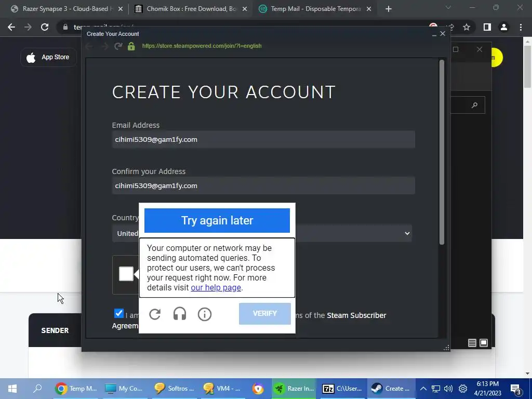532x399 pixels.
Task: Reload the Steam window page
Action: 118,46
